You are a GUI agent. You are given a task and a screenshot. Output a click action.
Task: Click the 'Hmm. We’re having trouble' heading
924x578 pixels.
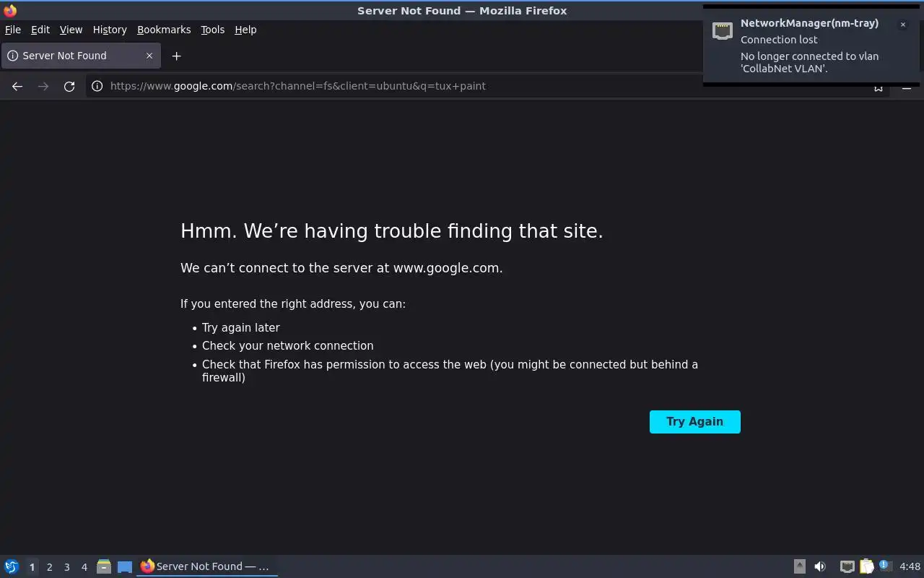pyautogui.click(x=391, y=231)
